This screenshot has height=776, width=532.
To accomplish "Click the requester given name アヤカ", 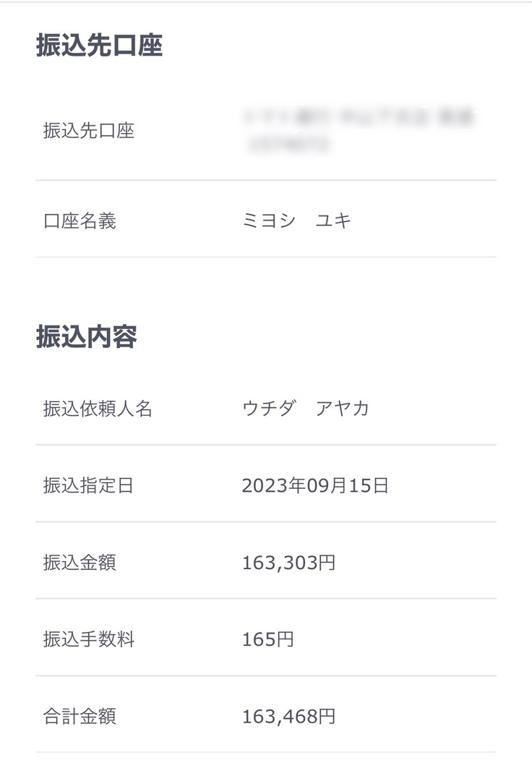I will pos(343,409).
